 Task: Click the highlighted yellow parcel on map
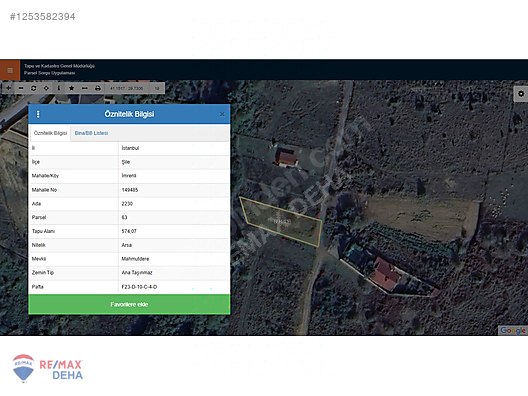pyautogui.click(x=280, y=222)
